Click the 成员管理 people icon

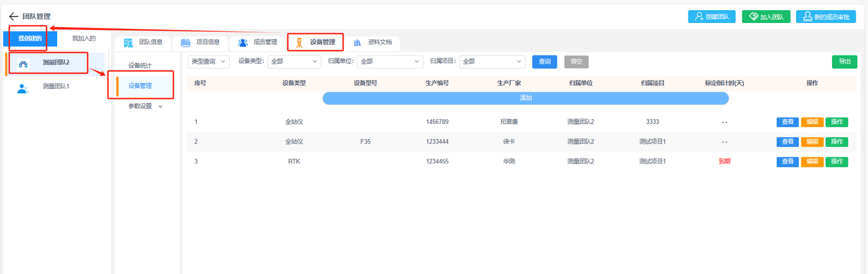click(243, 43)
